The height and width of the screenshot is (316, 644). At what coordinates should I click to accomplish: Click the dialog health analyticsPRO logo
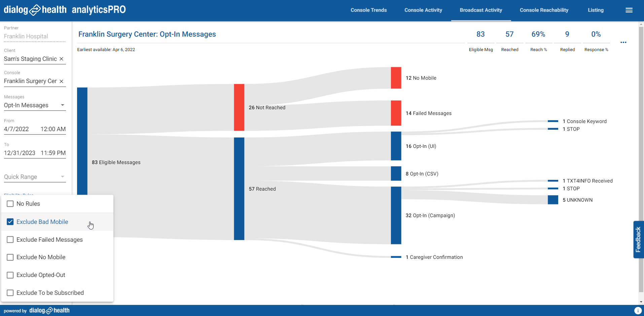click(65, 10)
